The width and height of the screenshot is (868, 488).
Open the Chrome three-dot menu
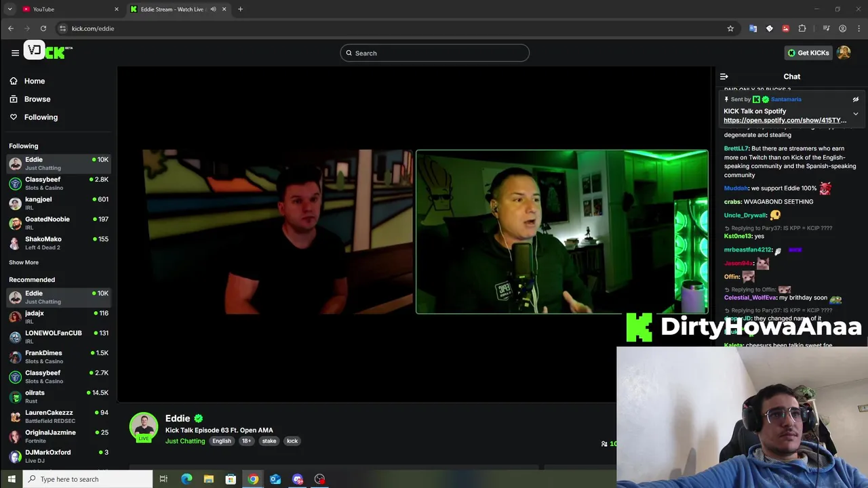859,28
